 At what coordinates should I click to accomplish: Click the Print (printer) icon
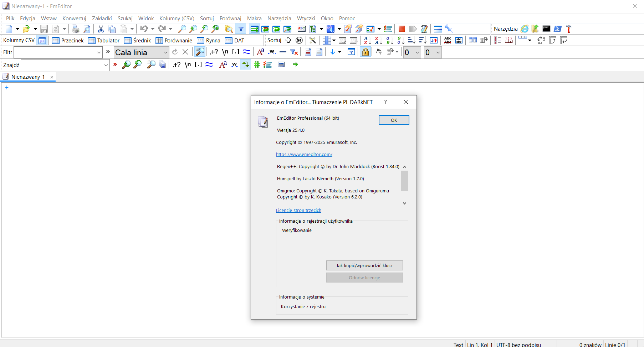75,29
